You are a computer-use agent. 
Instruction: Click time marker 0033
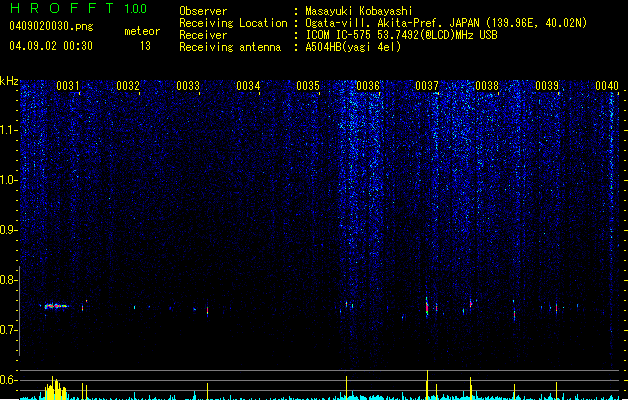tap(188, 86)
